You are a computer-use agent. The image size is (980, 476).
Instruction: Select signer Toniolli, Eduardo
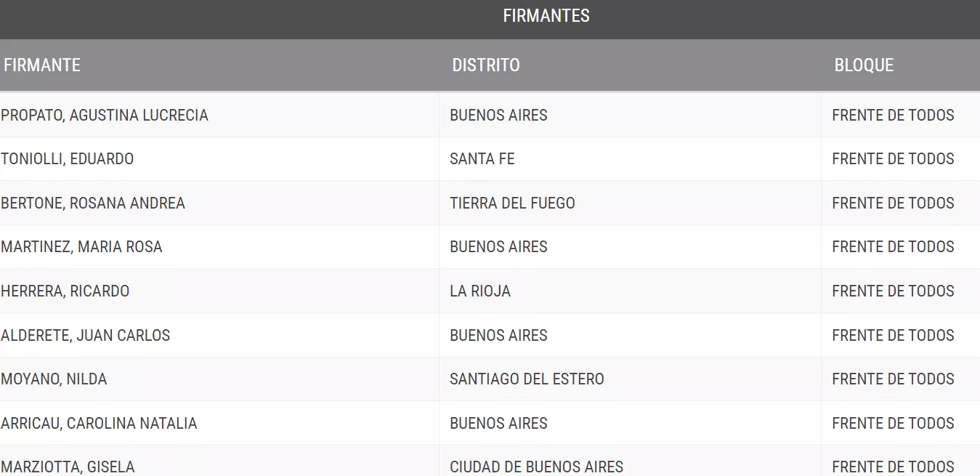(x=68, y=158)
